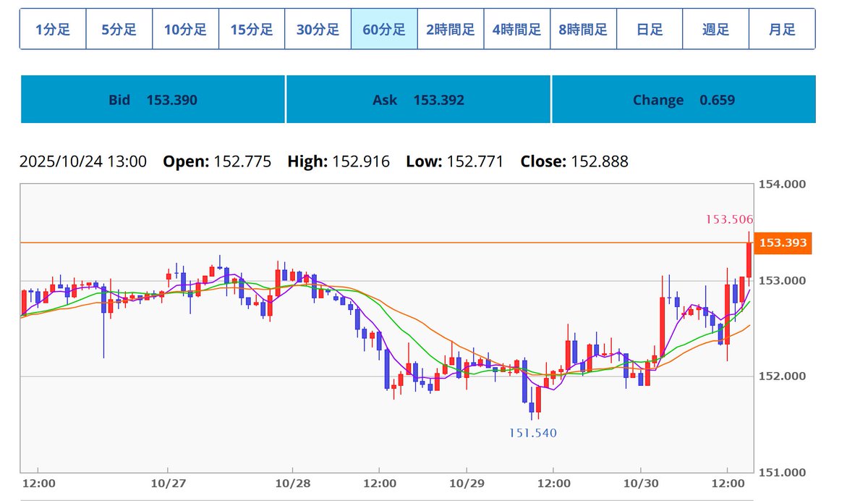868x501 pixels.
Task: Click the 10/29 date axis label
Action: (467, 482)
